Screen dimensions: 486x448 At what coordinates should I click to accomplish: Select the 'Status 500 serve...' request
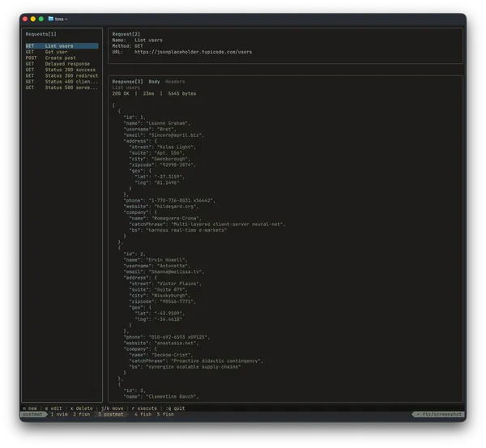coord(62,87)
